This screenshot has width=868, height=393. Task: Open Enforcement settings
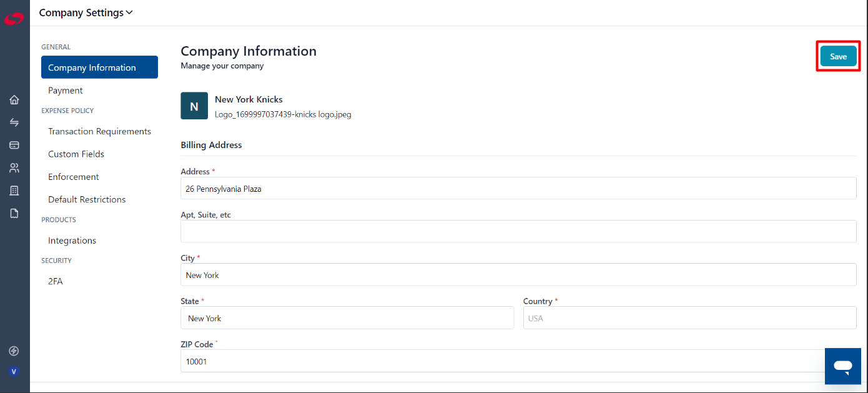click(x=74, y=177)
